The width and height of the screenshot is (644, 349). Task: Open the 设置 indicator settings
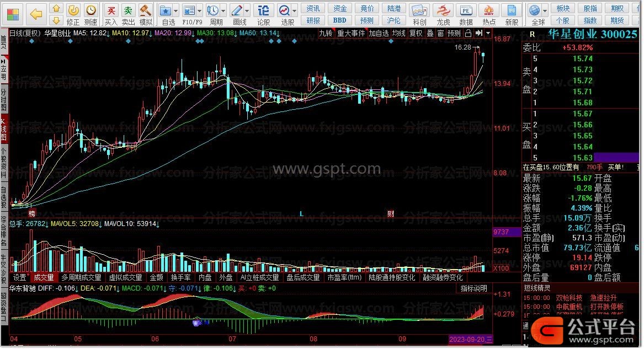[19, 278]
